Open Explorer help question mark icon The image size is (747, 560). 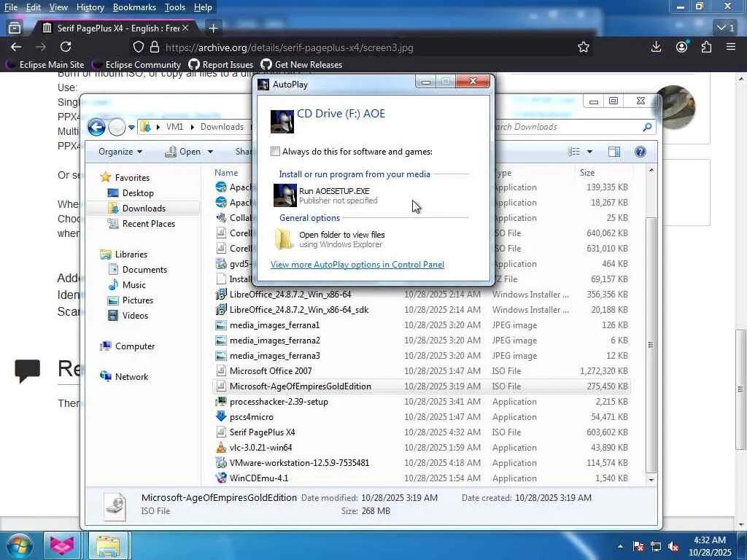(x=640, y=152)
